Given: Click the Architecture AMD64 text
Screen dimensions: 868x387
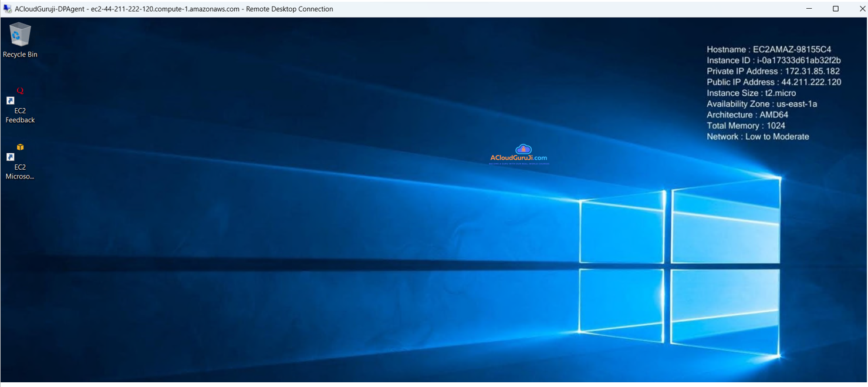Looking at the screenshot, I should [747, 115].
